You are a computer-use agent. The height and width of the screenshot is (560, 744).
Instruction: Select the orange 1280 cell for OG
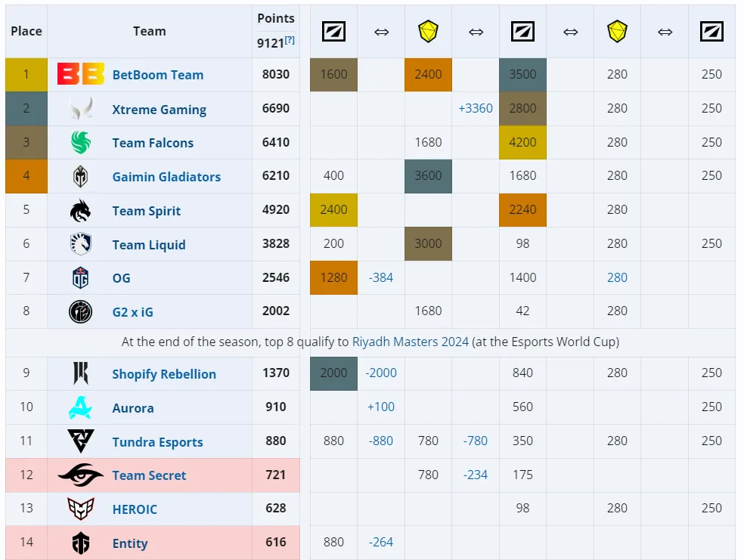[333, 277]
